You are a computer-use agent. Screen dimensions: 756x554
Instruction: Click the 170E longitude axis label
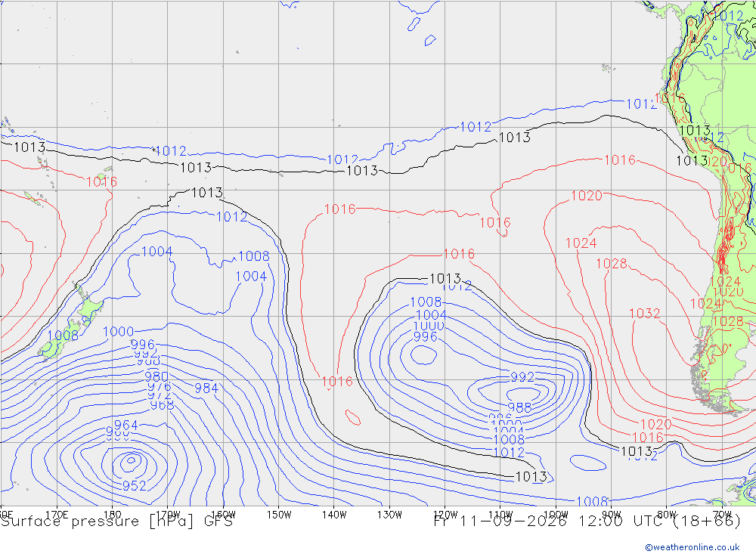[x=57, y=515]
